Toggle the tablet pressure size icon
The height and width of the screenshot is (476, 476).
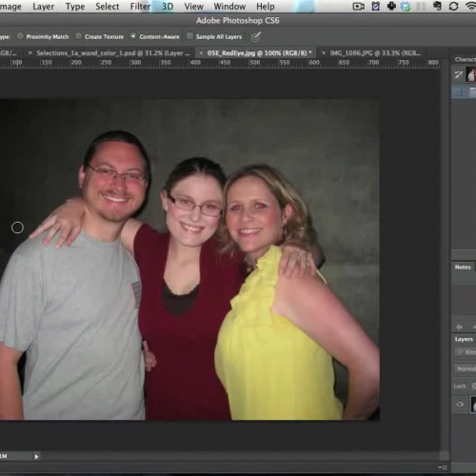pyautogui.click(x=255, y=37)
